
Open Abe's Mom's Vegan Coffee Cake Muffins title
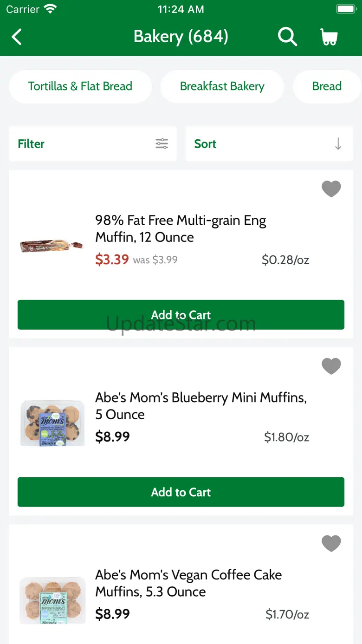point(188,583)
